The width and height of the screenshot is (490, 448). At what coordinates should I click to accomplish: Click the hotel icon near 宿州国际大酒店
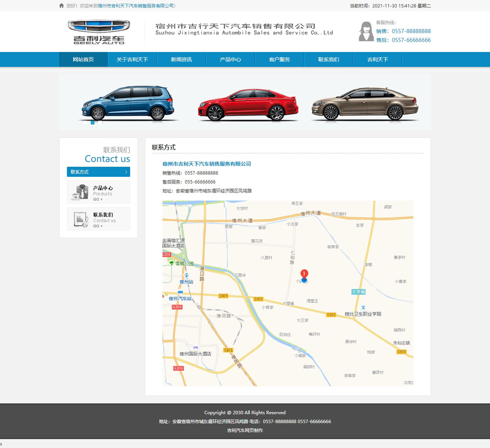click(x=196, y=348)
